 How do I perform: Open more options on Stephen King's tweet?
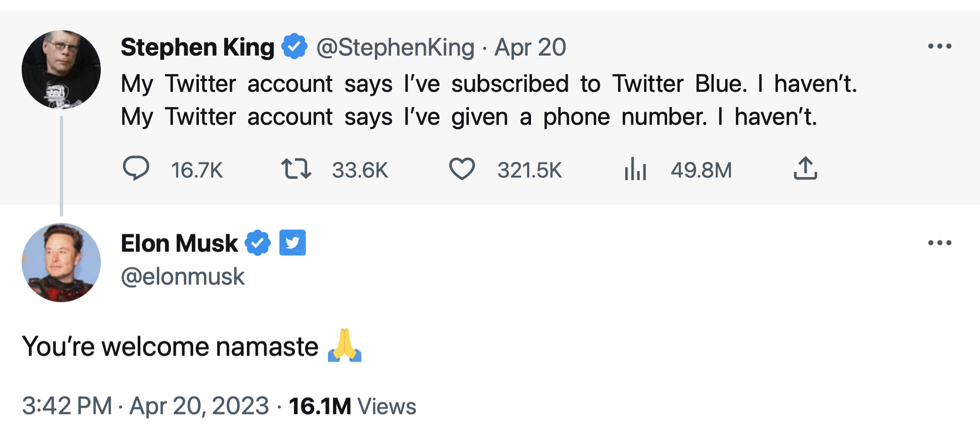pyautogui.click(x=939, y=46)
